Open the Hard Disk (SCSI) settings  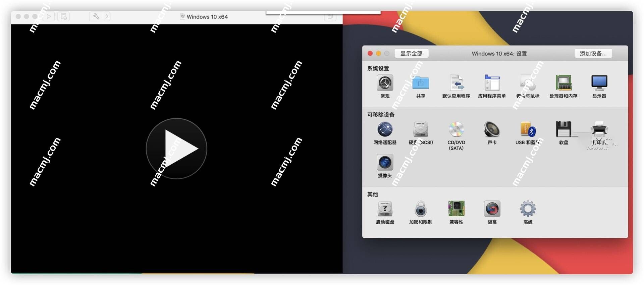click(421, 129)
